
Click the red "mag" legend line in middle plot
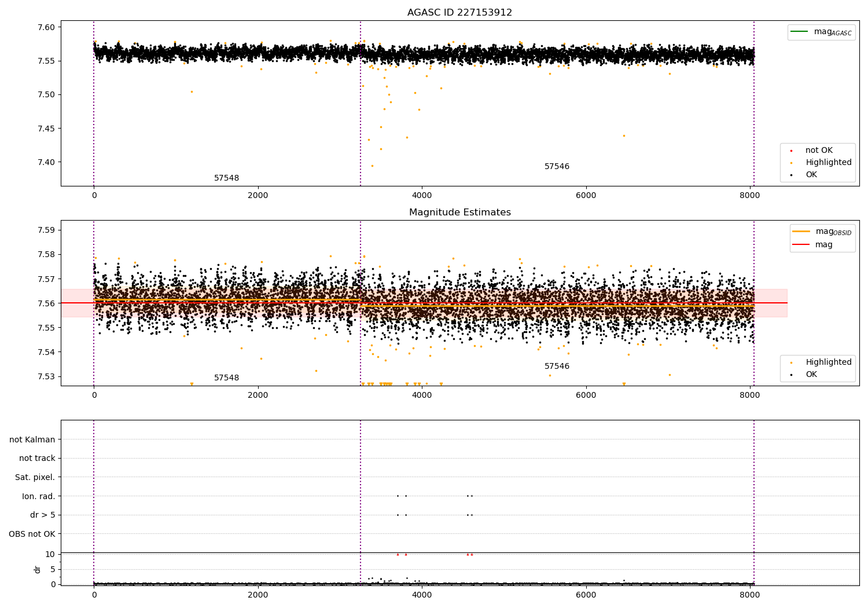coord(801,244)
